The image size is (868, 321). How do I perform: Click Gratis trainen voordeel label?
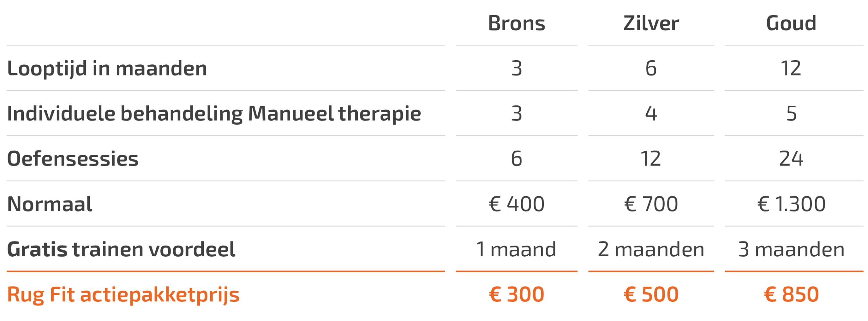coord(121,249)
